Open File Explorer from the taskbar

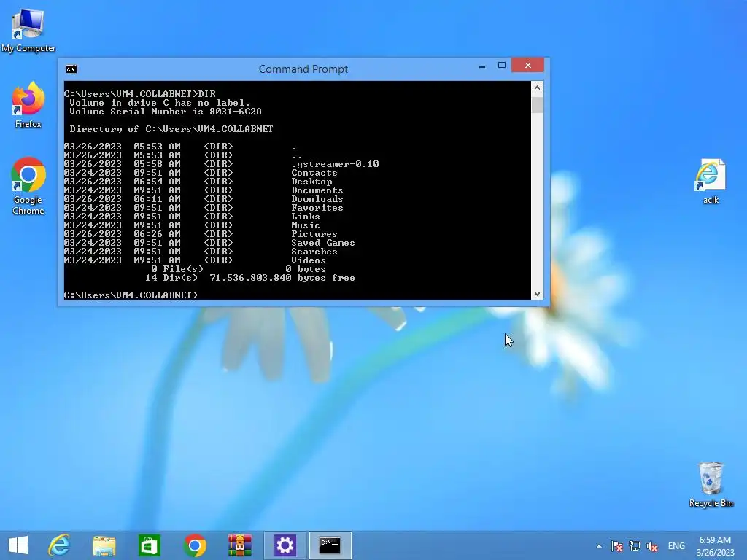[104, 545]
